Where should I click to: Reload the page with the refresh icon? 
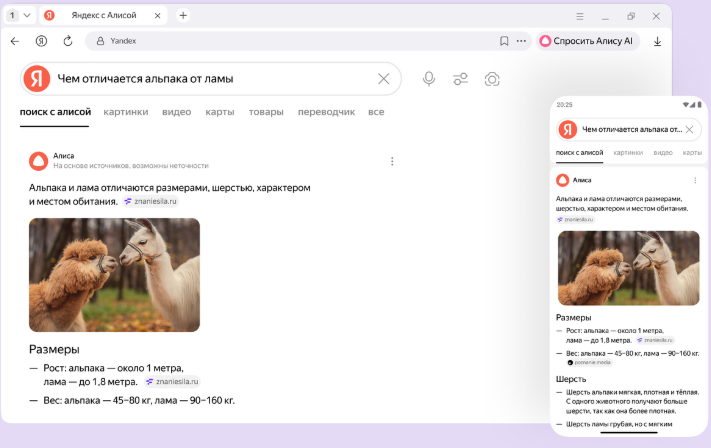click(x=68, y=41)
